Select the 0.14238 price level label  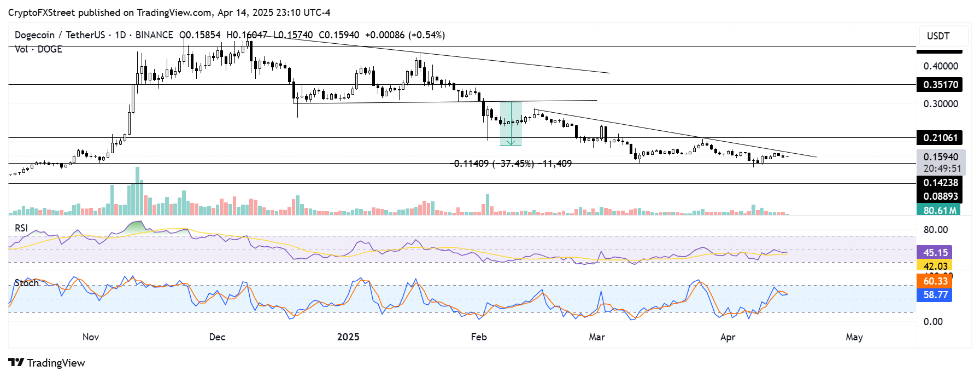pos(940,183)
